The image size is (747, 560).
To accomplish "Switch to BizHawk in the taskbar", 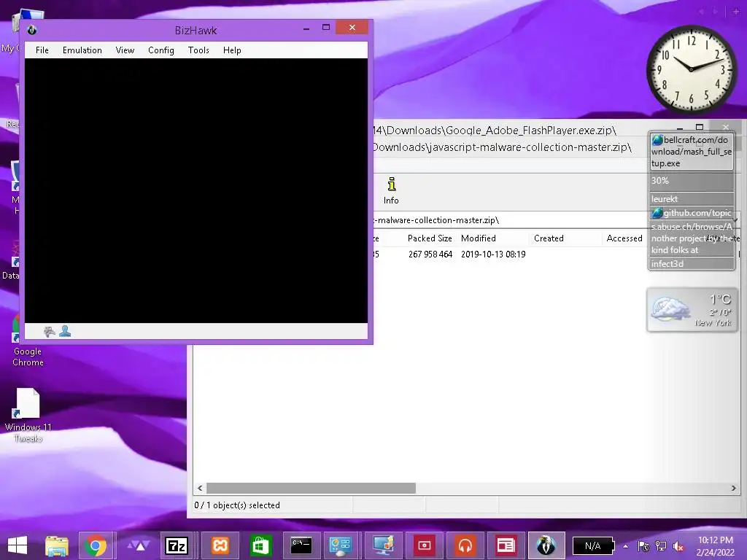I will click(x=546, y=545).
